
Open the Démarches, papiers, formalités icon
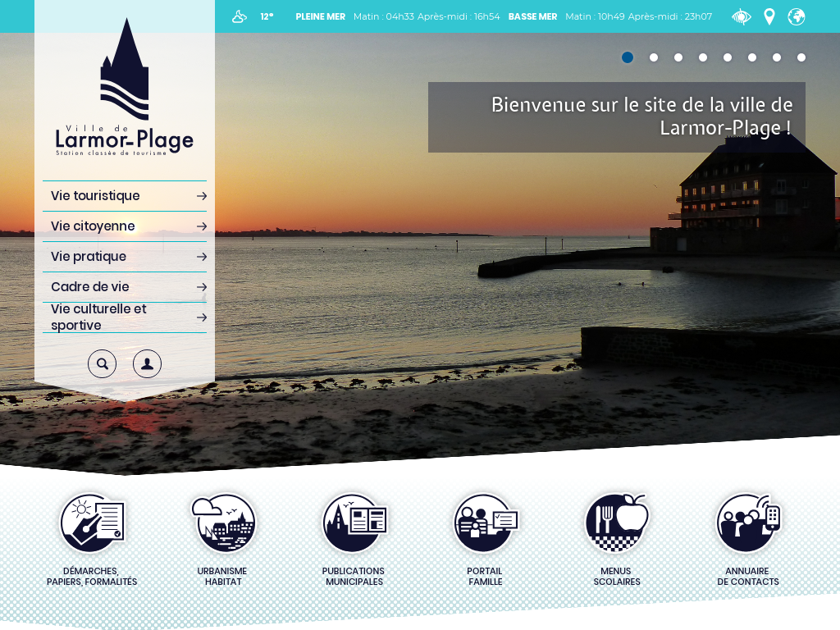(92, 523)
